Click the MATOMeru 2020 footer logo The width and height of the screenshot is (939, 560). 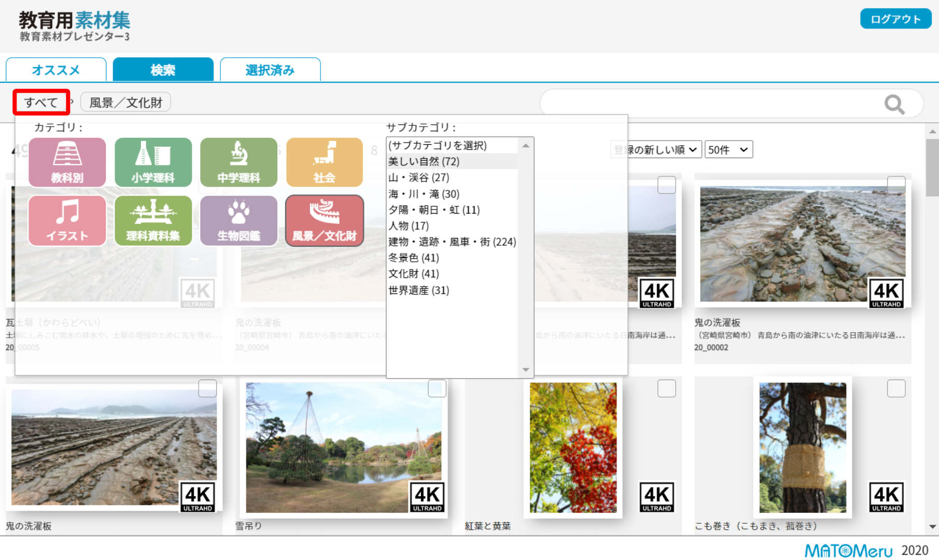(866, 550)
